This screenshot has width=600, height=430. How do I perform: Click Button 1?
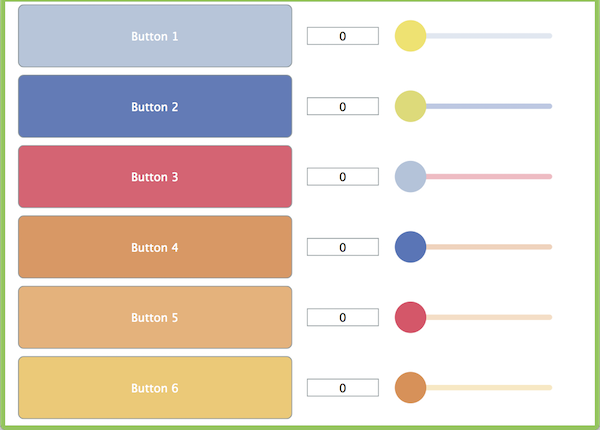[x=155, y=36]
